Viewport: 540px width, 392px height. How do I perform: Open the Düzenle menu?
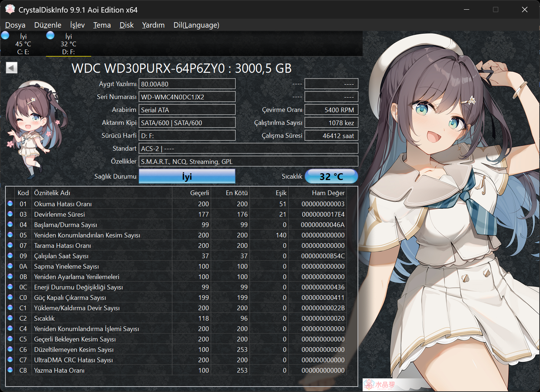[x=48, y=25]
